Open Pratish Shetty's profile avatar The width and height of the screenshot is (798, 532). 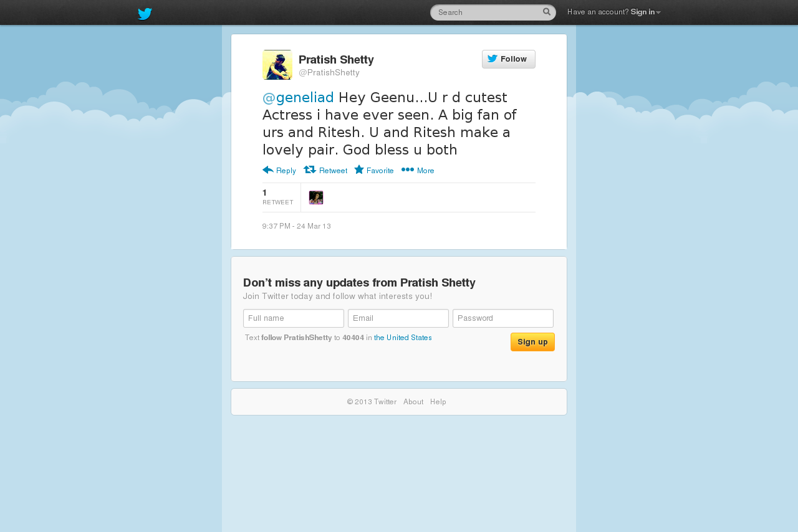pyautogui.click(x=277, y=65)
